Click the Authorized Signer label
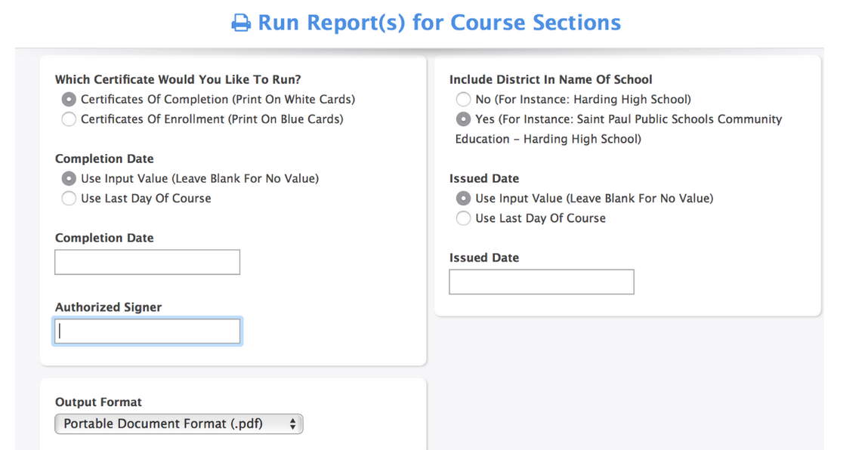The image size is (868, 450). [x=108, y=307]
